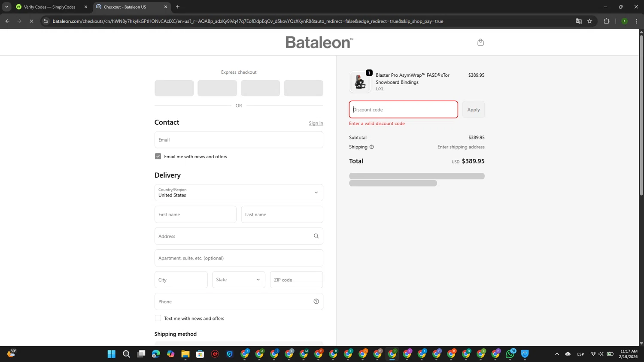
Task: Click the First name field
Action: pyautogui.click(x=195, y=214)
